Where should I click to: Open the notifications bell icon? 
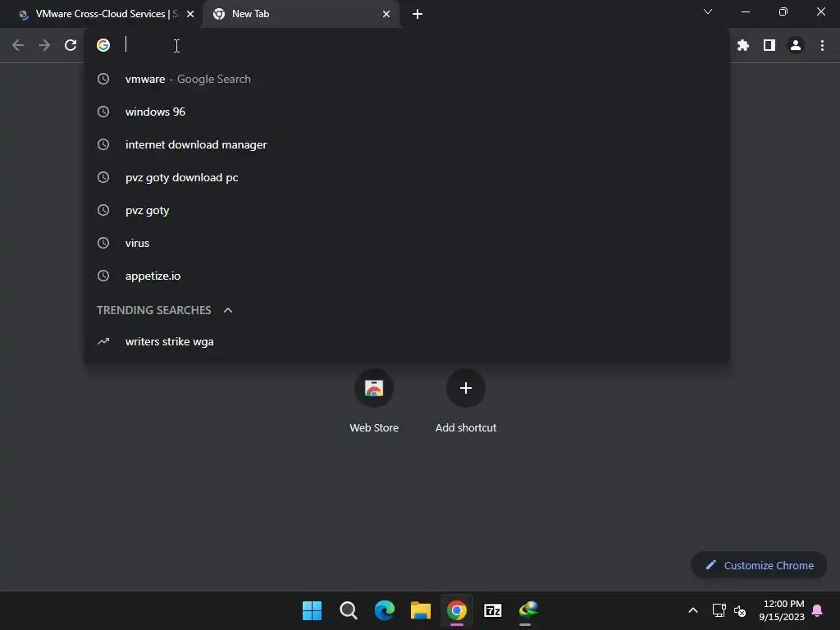pyautogui.click(x=817, y=610)
